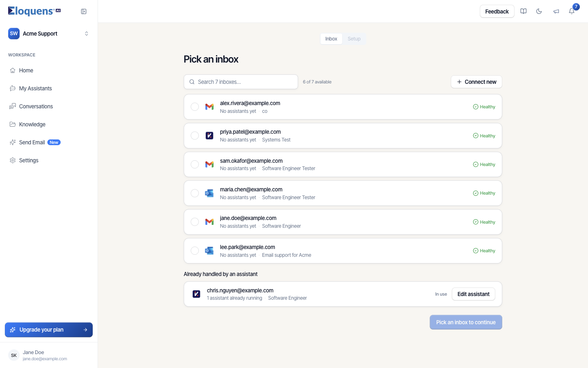Open Knowledge in the sidebar
The image size is (588, 368).
coord(49,124)
